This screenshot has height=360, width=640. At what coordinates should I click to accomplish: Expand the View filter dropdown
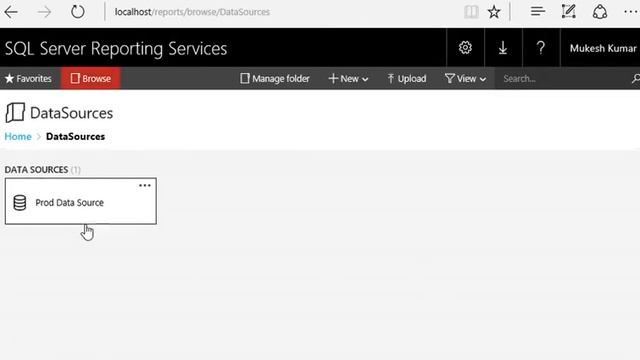[465, 78]
